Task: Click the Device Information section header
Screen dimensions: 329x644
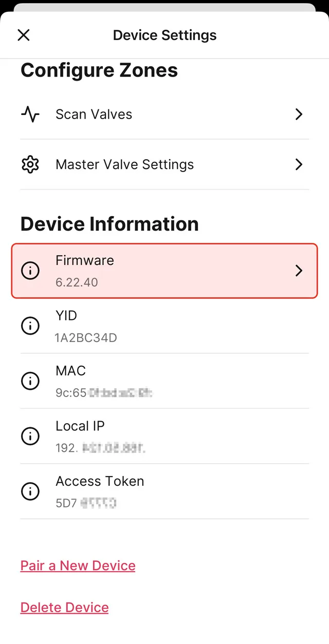Action: tap(109, 224)
